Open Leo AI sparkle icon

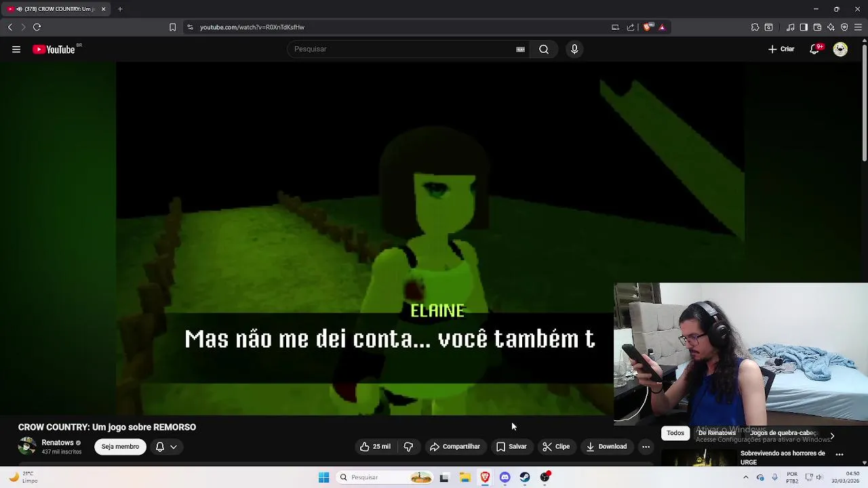pyautogui.click(x=831, y=27)
